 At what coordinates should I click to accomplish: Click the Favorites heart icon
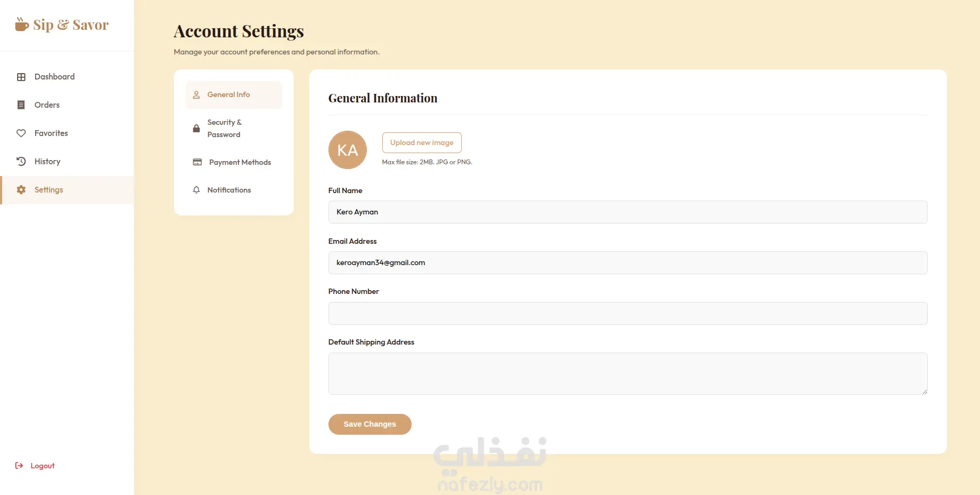(21, 133)
